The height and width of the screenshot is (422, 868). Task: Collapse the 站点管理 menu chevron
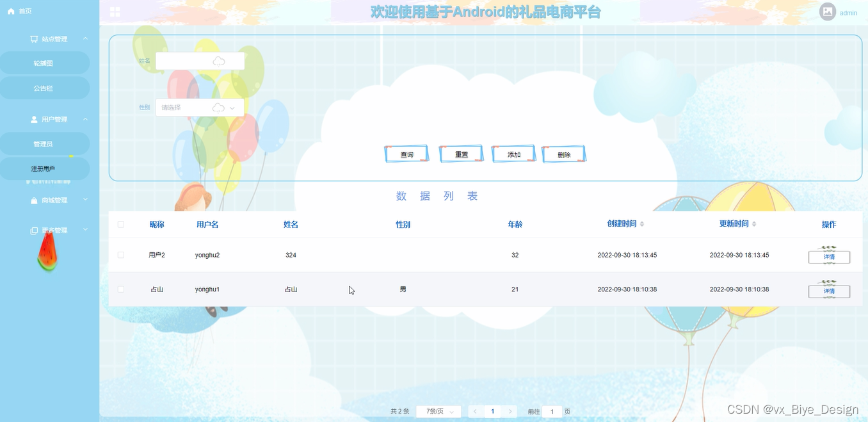pyautogui.click(x=86, y=39)
